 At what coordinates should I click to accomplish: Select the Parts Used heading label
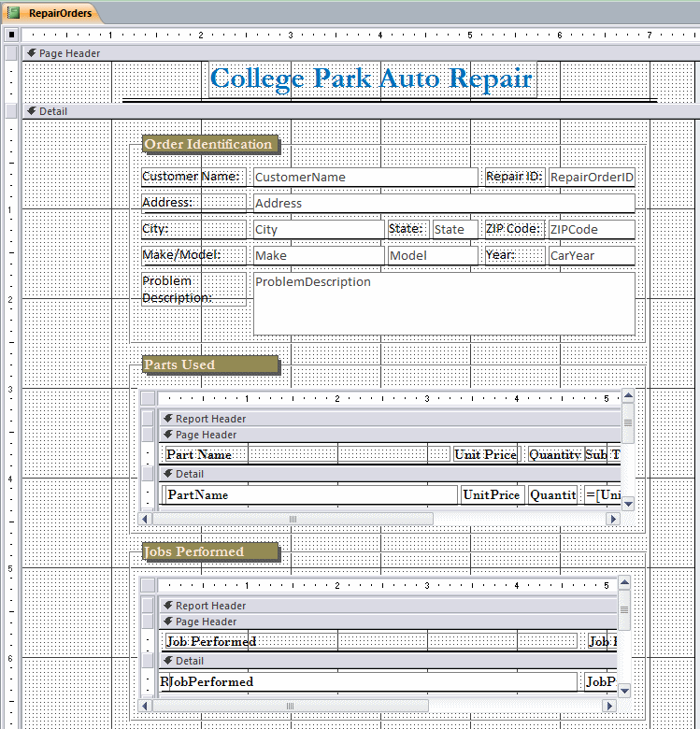[210, 364]
